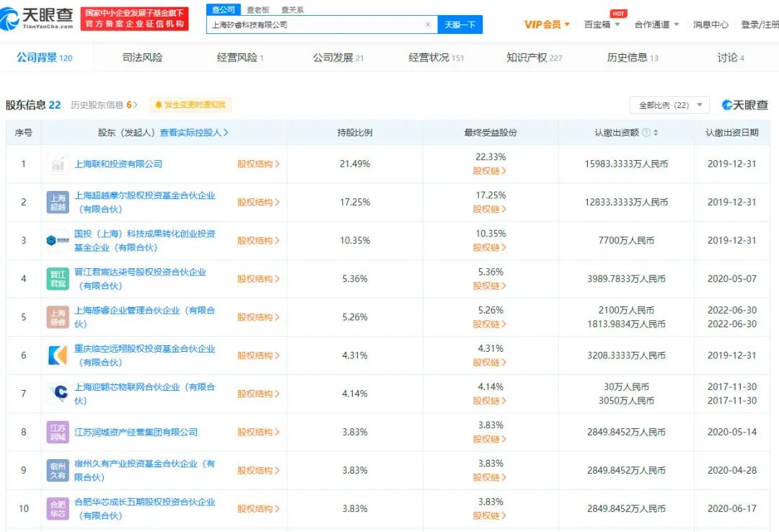
Task: Select the 公司发展 tab
Action: click(338, 58)
